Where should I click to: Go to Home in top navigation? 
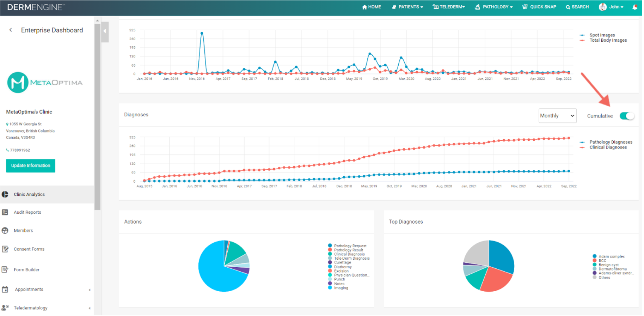pos(372,7)
